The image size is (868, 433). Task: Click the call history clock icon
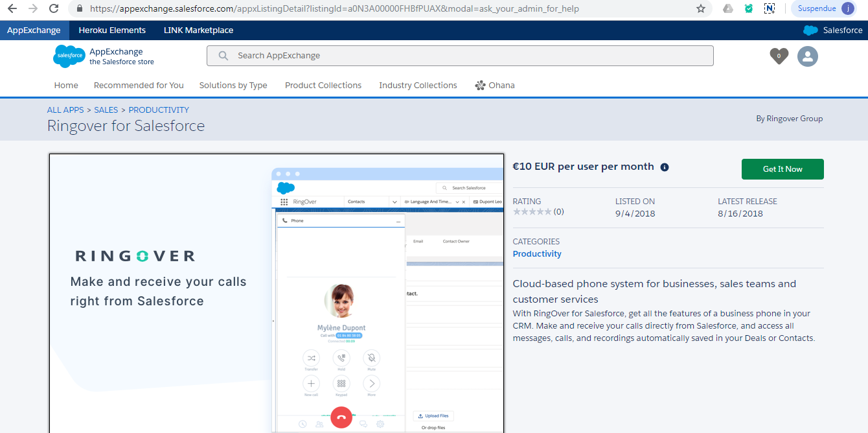pyautogui.click(x=303, y=424)
